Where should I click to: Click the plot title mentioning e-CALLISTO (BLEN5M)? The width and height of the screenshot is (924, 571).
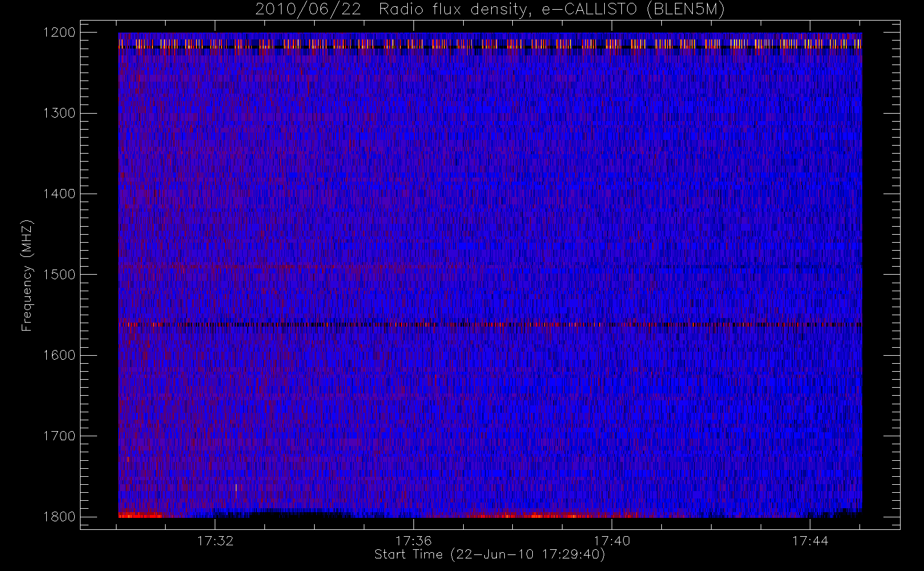(490, 10)
